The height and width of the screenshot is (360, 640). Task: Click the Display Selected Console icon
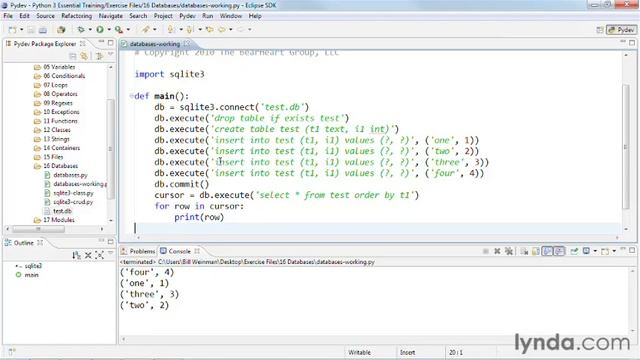(586, 251)
